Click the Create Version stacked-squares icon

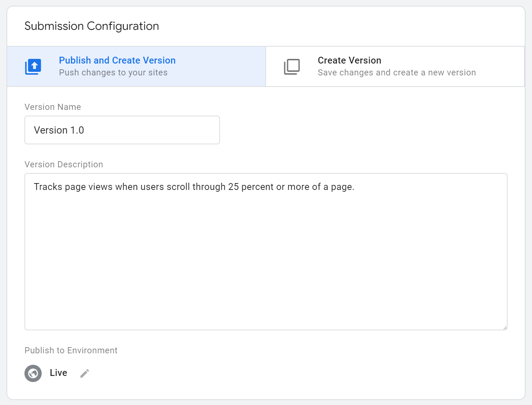pos(292,67)
